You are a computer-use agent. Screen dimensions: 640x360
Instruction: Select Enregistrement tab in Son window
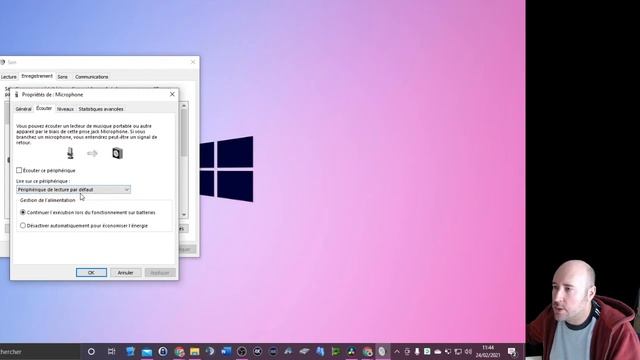pyautogui.click(x=37, y=76)
